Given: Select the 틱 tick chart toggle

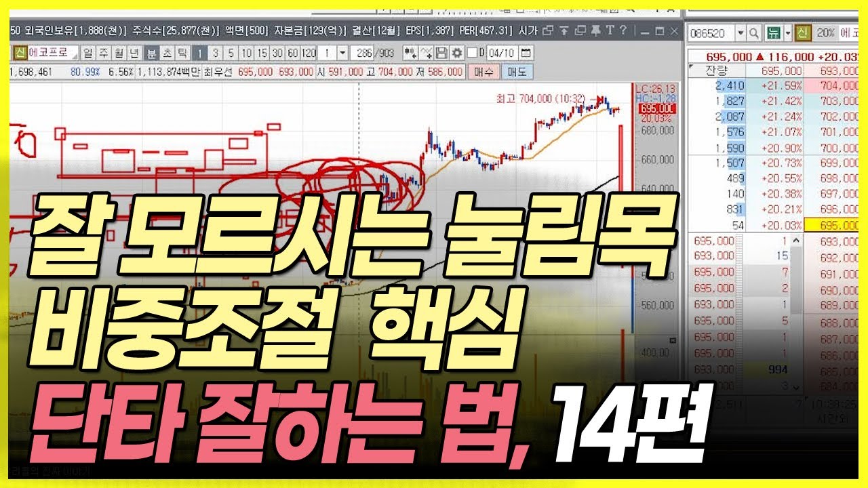Looking at the screenshot, I should coord(182,54).
